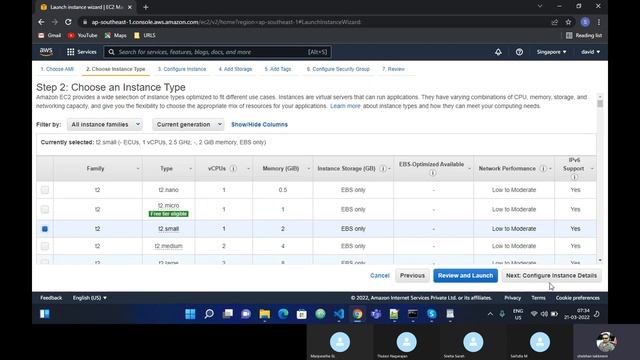Go to step 7. Review
This screenshot has height=360, width=640.
tap(393, 69)
